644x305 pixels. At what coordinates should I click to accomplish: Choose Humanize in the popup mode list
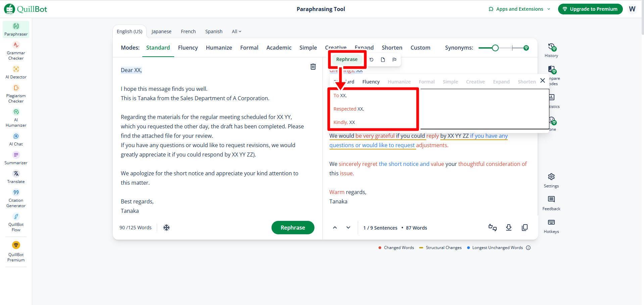click(399, 82)
